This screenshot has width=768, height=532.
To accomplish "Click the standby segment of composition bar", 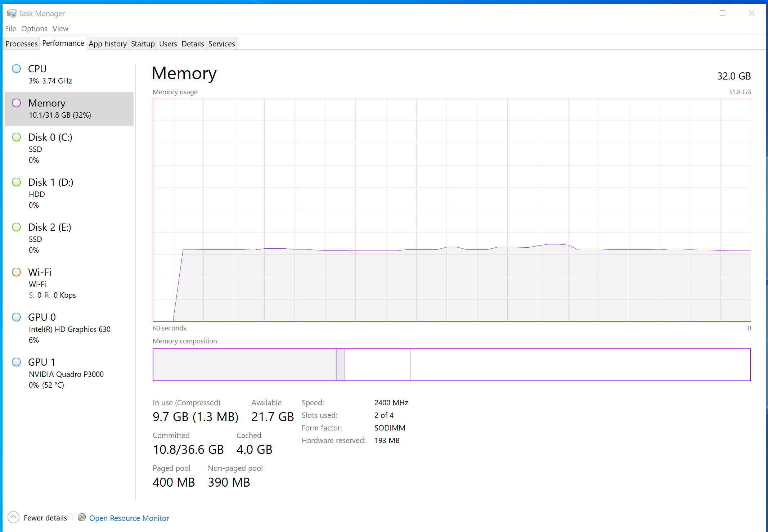I will click(377, 365).
